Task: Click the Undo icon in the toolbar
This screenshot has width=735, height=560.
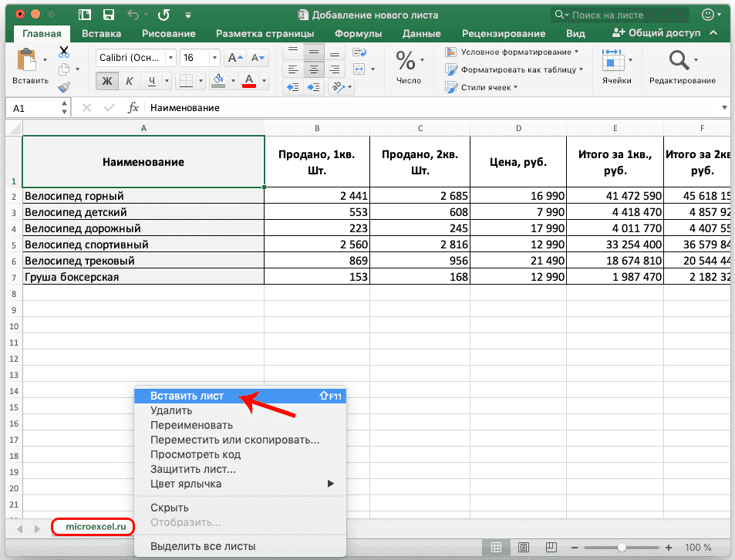Action: [133, 14]
